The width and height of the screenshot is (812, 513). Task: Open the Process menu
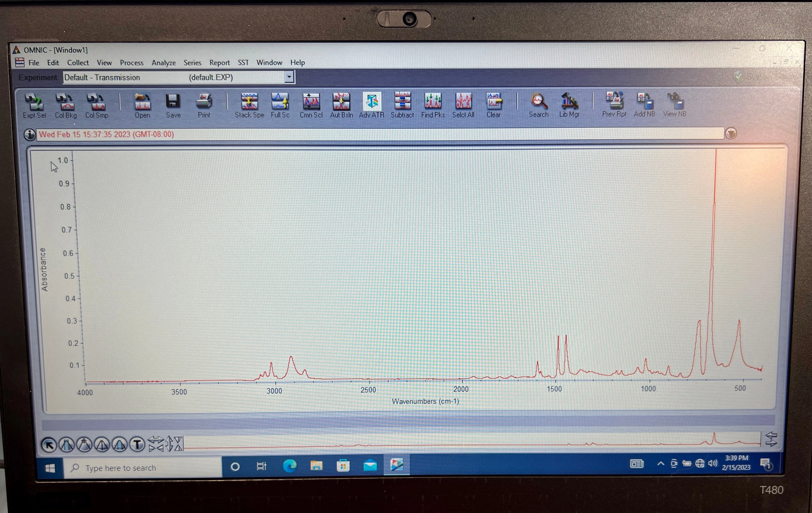pyautogui.click(x=131, y=63)
